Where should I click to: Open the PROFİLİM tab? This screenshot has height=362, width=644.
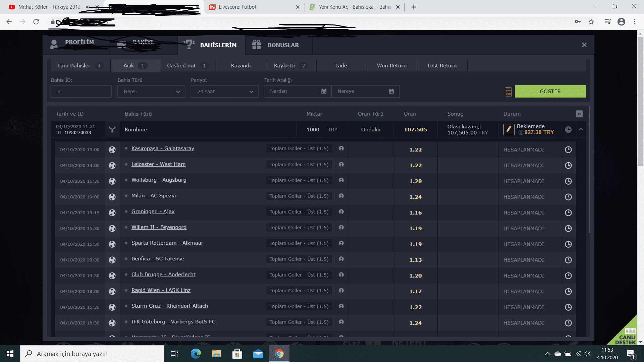click(76, 45)
